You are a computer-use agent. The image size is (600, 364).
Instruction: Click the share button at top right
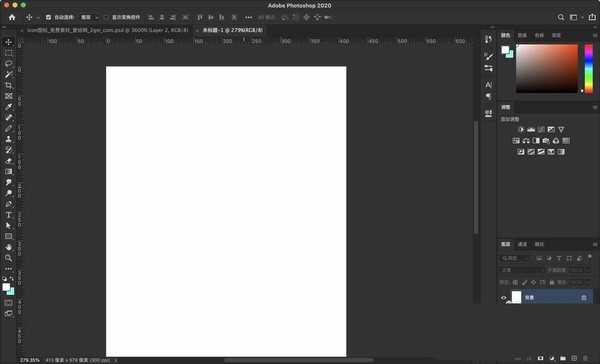click(x=592, y=17)
